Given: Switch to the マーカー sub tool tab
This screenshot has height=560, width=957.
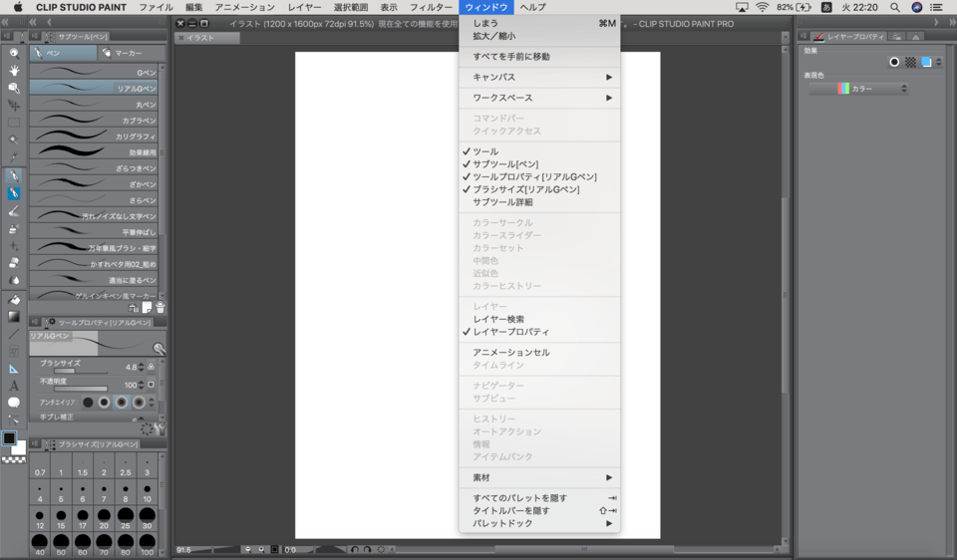Looking at the screenshot, I should 129,53.
